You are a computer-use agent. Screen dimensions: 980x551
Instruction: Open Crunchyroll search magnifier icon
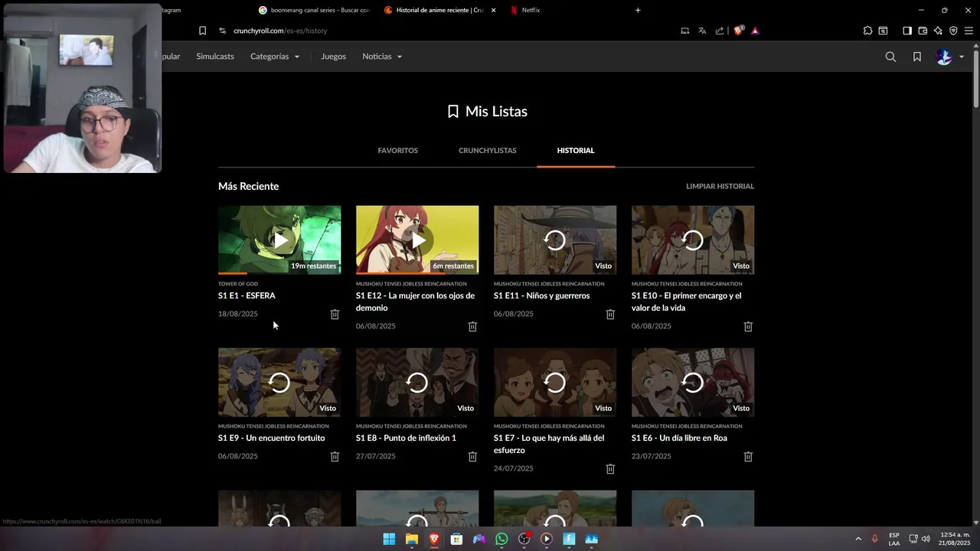coord(890,57)
